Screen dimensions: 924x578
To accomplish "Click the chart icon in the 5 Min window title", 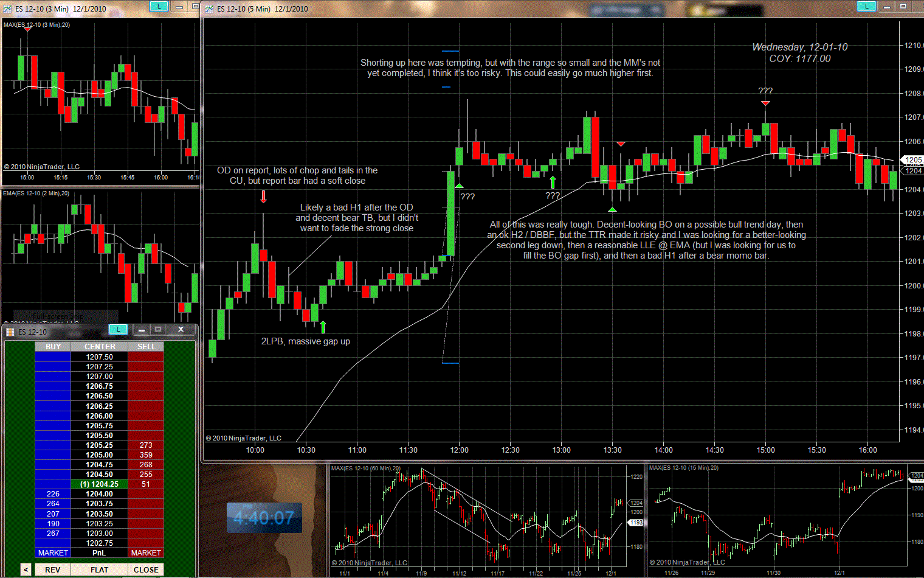I will (209, 9).
